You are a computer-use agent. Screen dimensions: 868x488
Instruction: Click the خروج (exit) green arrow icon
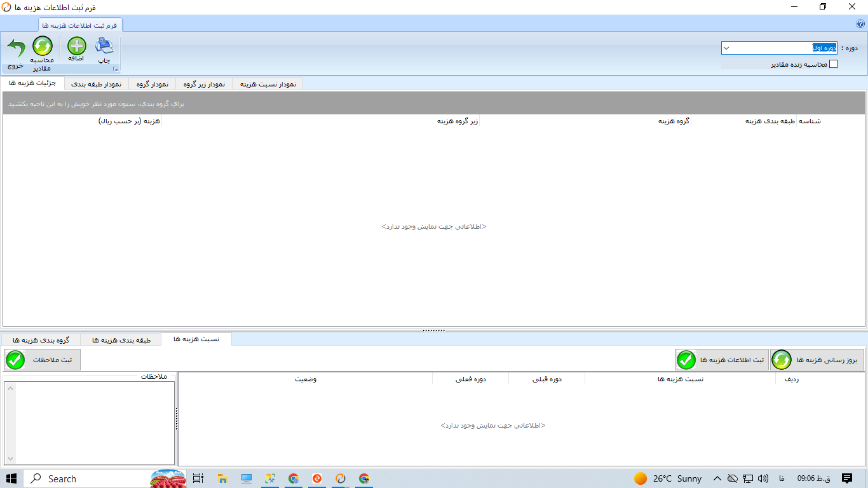16,48
